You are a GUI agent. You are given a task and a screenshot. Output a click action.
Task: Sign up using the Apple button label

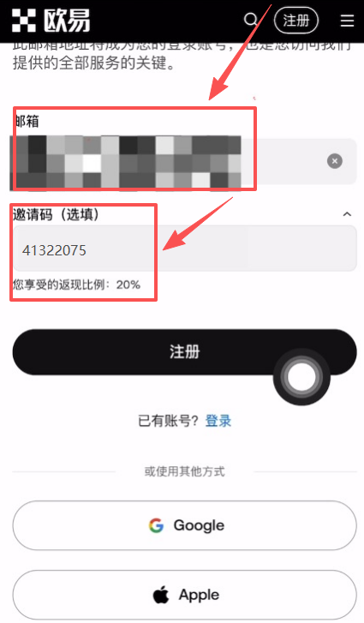[199, 595]
